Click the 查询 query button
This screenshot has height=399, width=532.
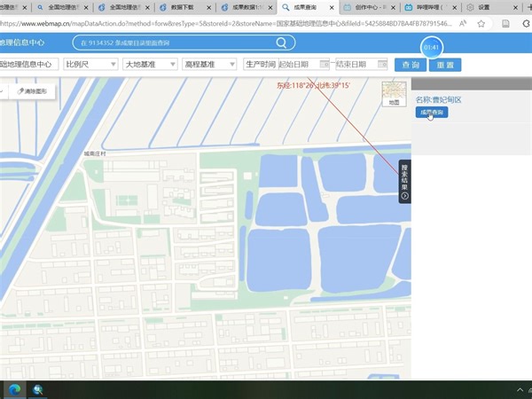point(411,65)
